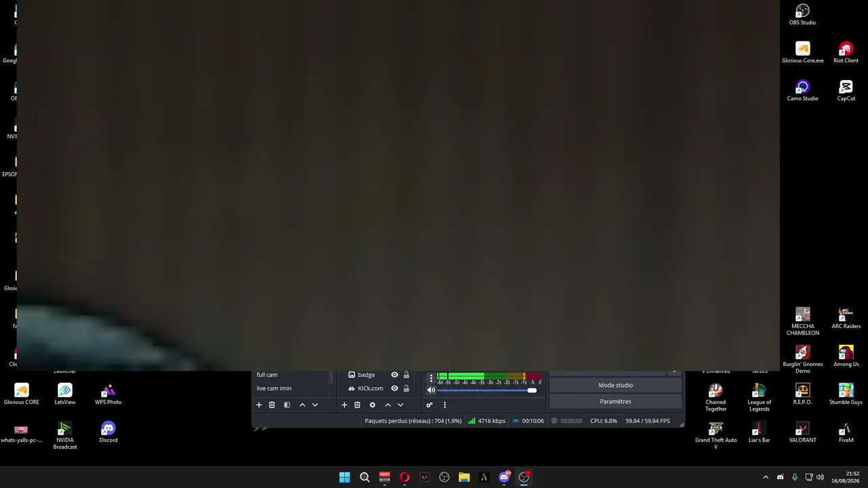Launch Discord from desktop shortcut

coord(108,432)
